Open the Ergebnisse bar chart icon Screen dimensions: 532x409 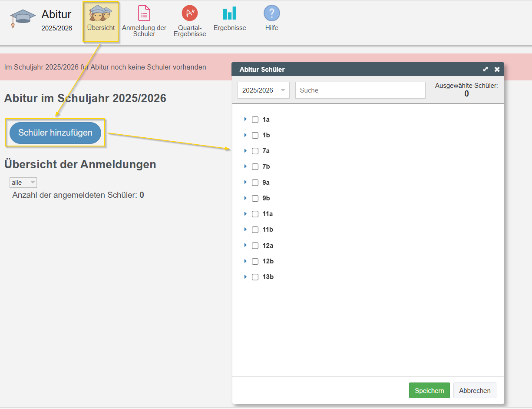click(x=230, y=13)
